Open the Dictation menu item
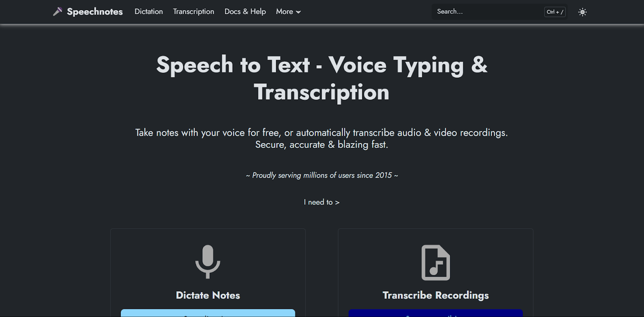Image resolution: width=644 pixels, height=317 pixels. 149,12
